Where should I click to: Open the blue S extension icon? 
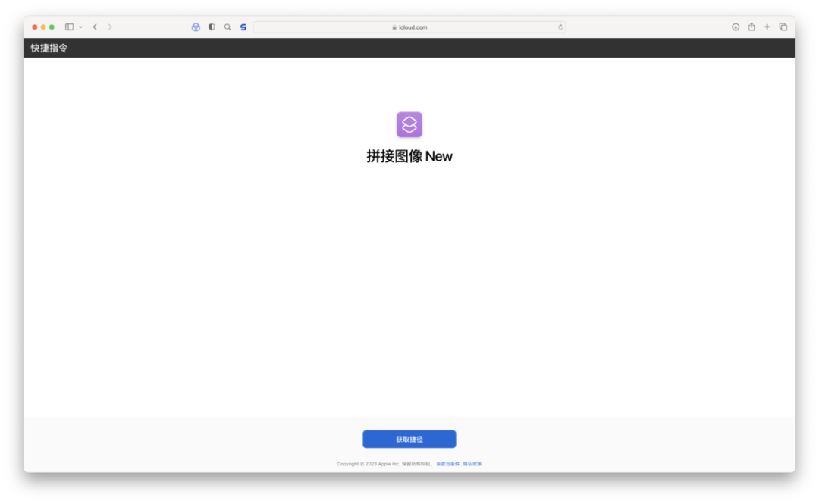click(x=243, y=27)
